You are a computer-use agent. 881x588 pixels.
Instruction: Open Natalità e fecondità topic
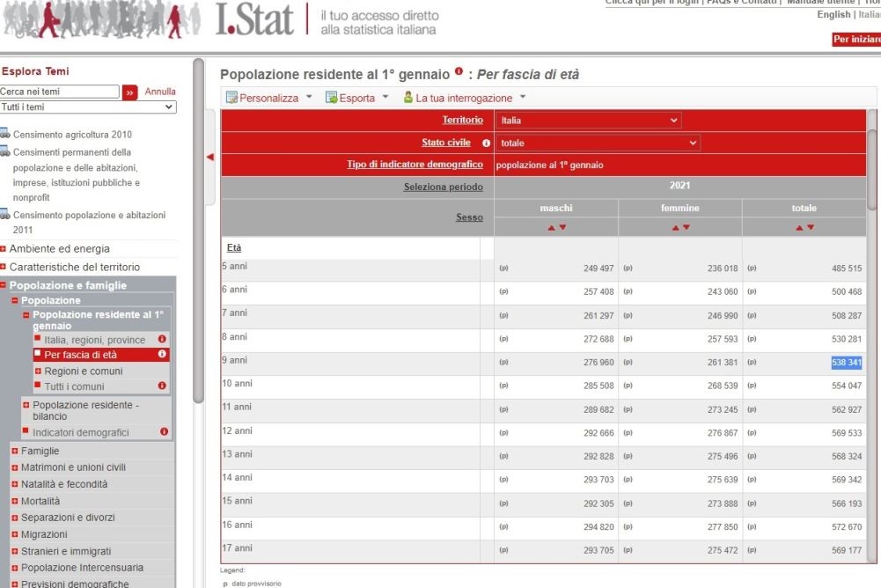tap(64, 484)
